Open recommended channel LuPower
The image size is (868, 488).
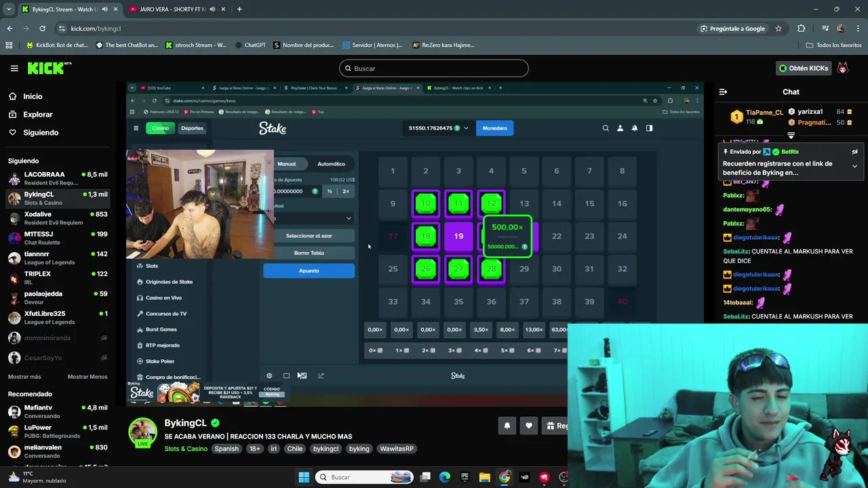pyautogui.click(x=58, y=431)
